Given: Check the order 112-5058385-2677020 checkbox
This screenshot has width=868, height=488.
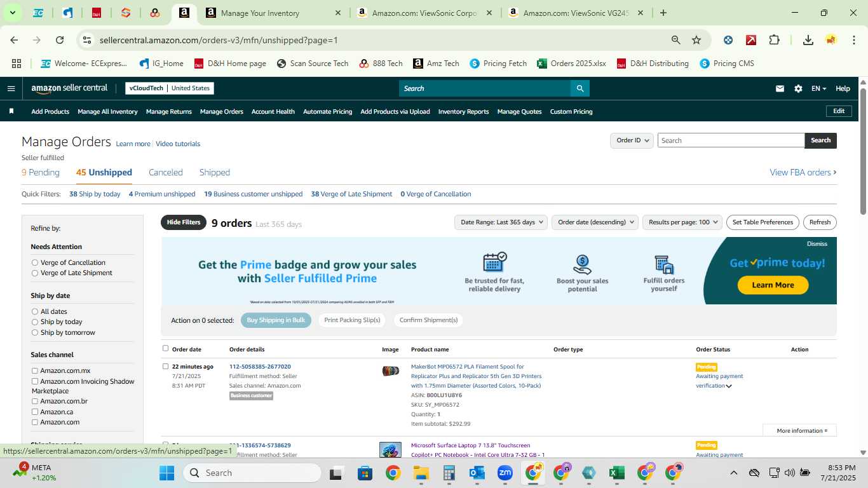Looking at the screenshot, I should coord(166,366).
